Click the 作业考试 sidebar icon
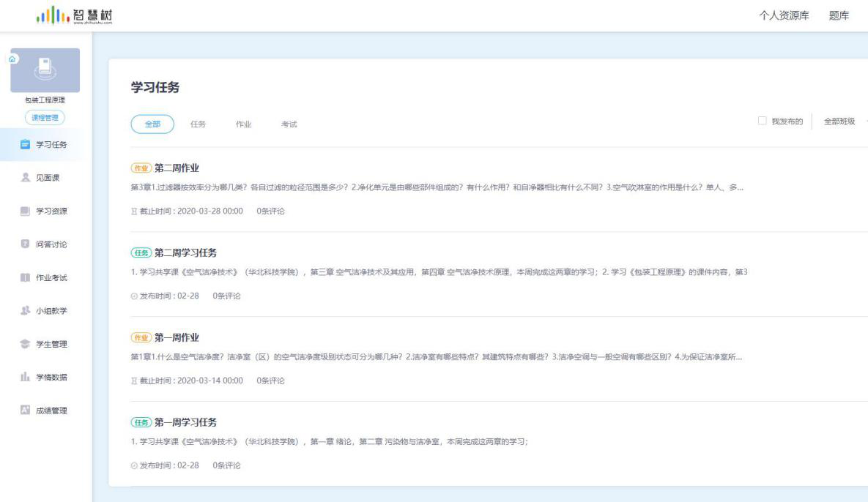This screenshot has width=868, height=502. click(x=25, y=278)
